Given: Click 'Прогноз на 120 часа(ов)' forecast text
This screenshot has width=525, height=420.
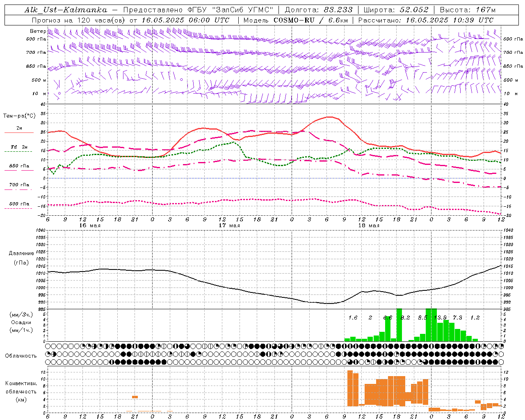Looking at the screenshot, I should 79,20.
